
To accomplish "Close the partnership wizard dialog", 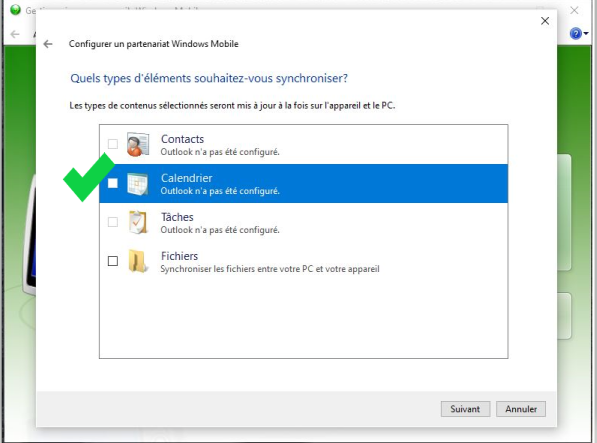I will point(545,21).
